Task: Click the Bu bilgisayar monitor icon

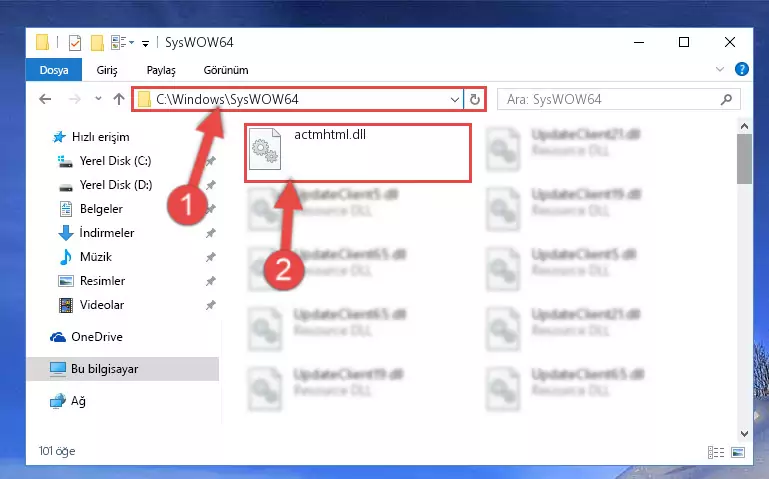Action: 57,369
